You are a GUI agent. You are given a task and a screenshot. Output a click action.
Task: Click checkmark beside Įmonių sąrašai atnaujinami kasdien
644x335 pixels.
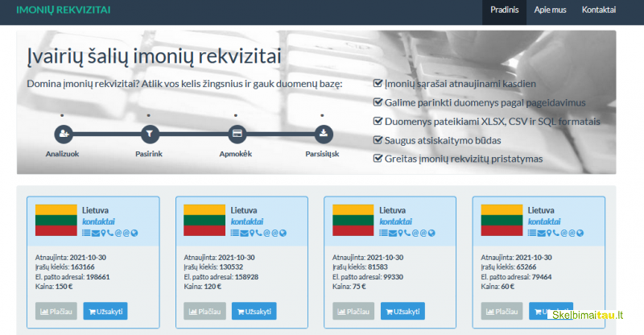[x=378, y=83]
